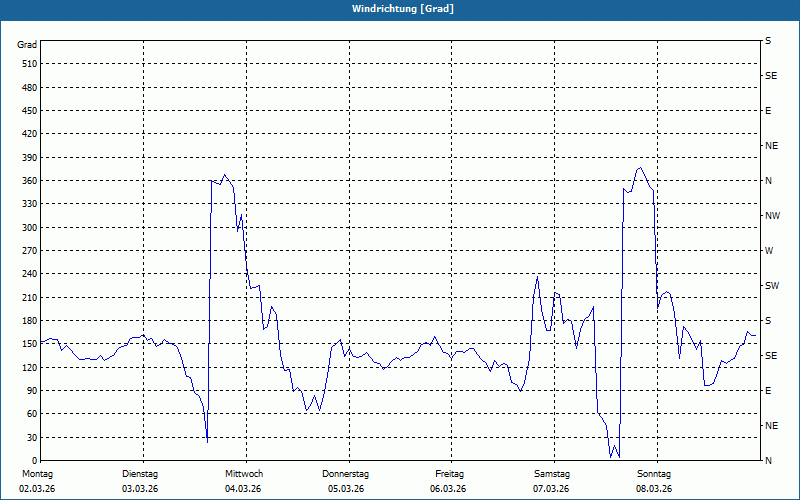Click the SW compass label on the right axis
This screenshot has width=800, height=500.
(x=771, y=286)
